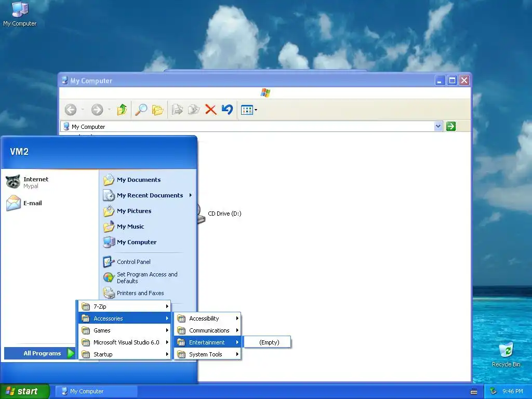The image size is (532, 399).
Task: Open Set Program Access and Defaults
Action: (148, 277)
